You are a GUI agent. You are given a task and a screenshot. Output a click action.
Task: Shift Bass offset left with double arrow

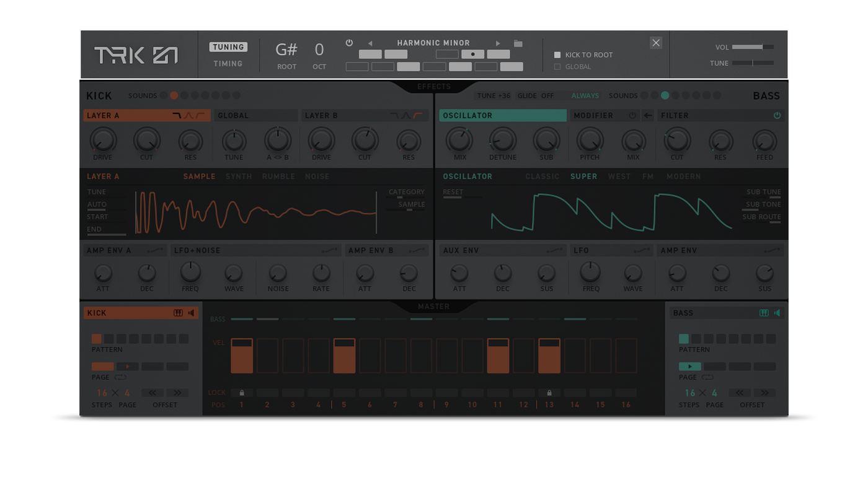click(x=739, y=393)
